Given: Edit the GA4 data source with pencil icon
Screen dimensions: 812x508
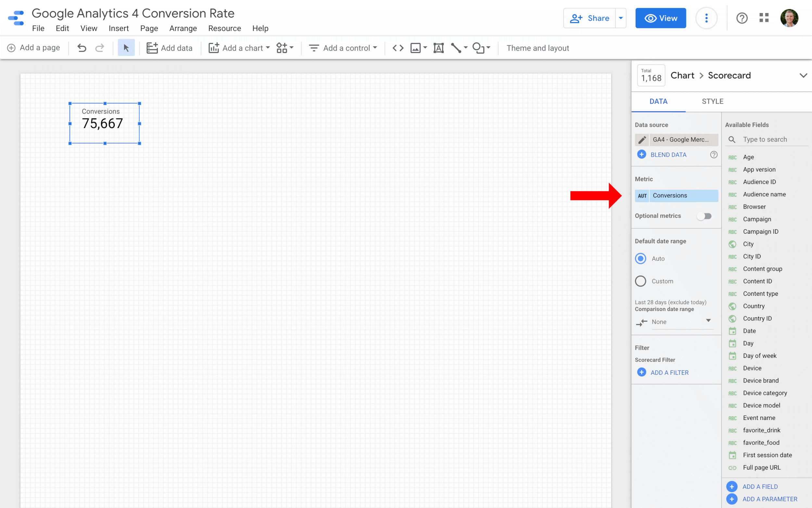Looking at the screenshot, I should point(642,140).
